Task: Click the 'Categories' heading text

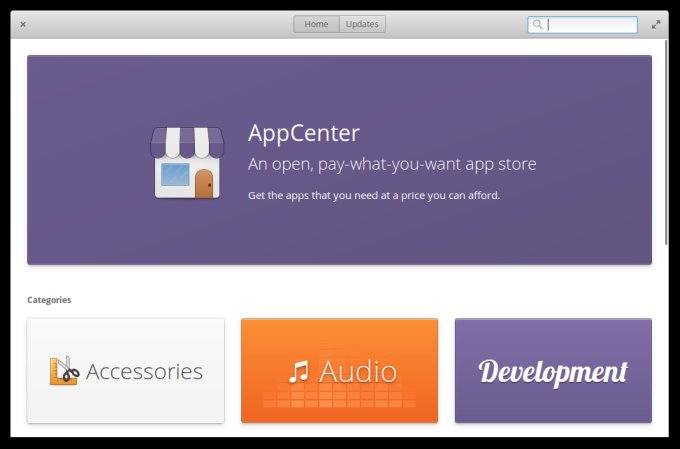Action: pyautogui.click(x=49, y=300)
